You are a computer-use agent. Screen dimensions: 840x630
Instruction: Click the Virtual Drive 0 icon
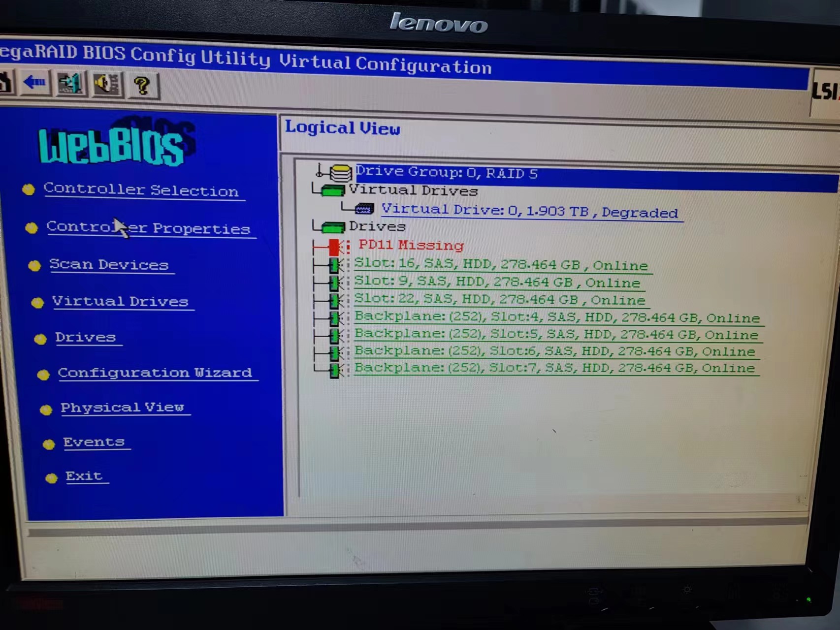(x=364, y=209)
